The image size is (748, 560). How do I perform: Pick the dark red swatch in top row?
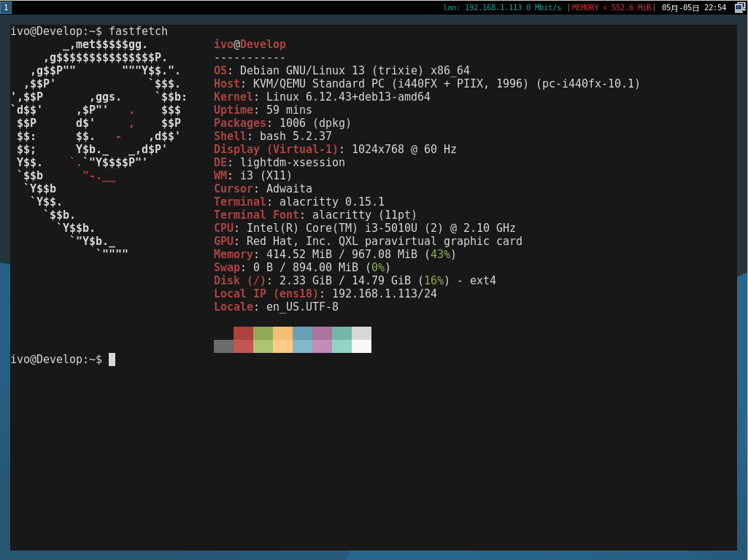point(243,333)
